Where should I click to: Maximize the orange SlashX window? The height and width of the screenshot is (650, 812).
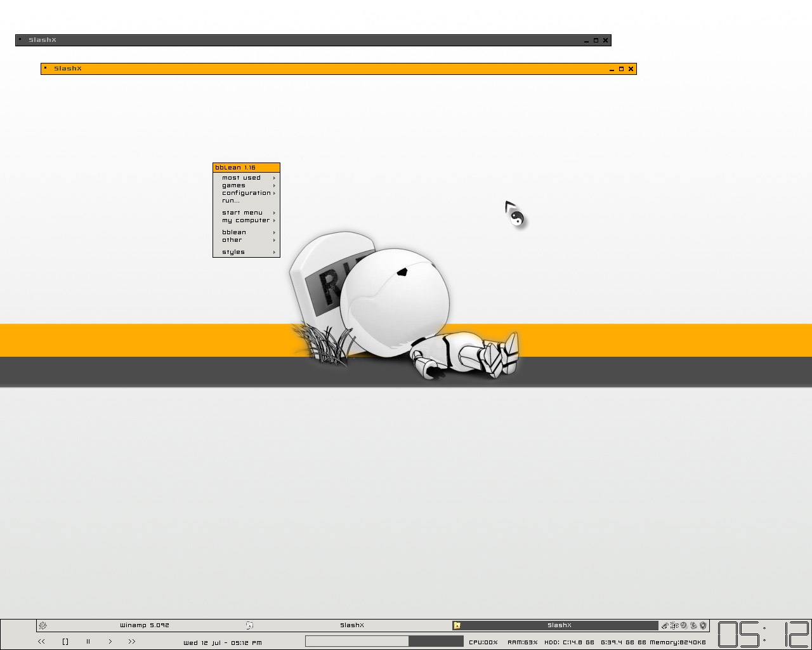pos(621,69)
